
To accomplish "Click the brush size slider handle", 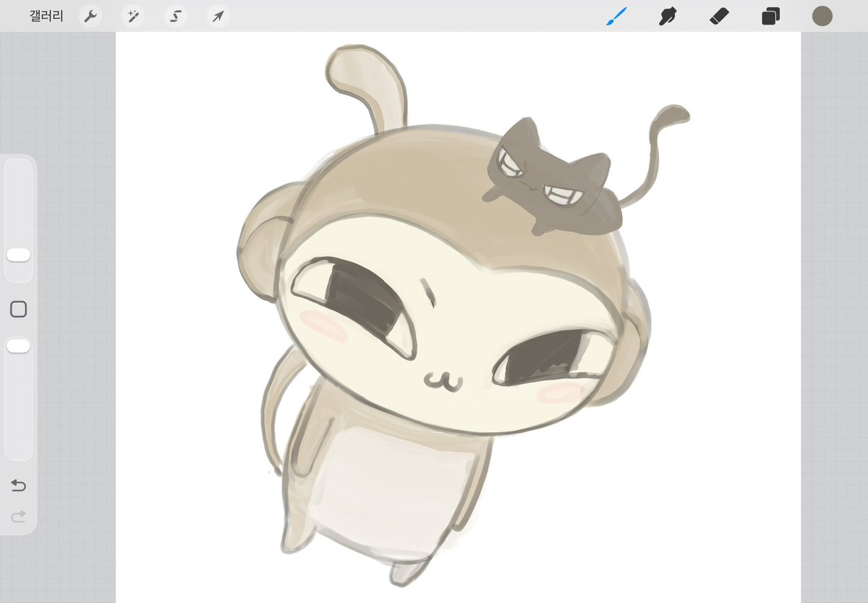I will (18, 255).
